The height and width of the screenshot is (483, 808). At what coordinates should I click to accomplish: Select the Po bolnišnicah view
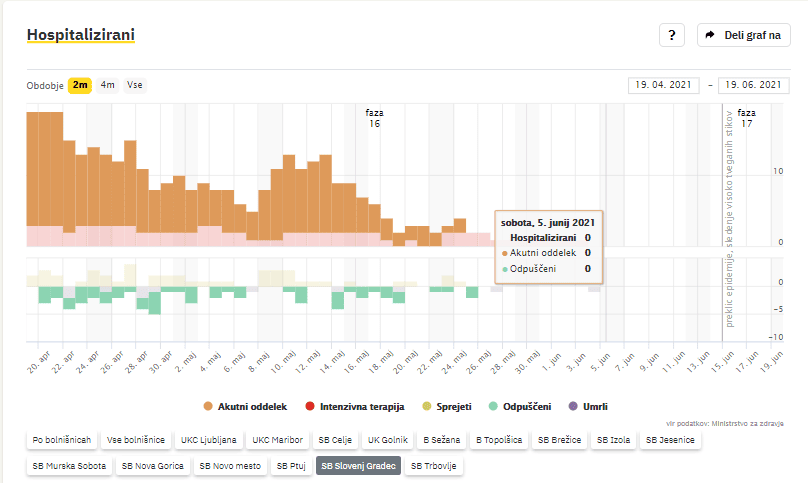pyautogui.click(x=62, y=439)
